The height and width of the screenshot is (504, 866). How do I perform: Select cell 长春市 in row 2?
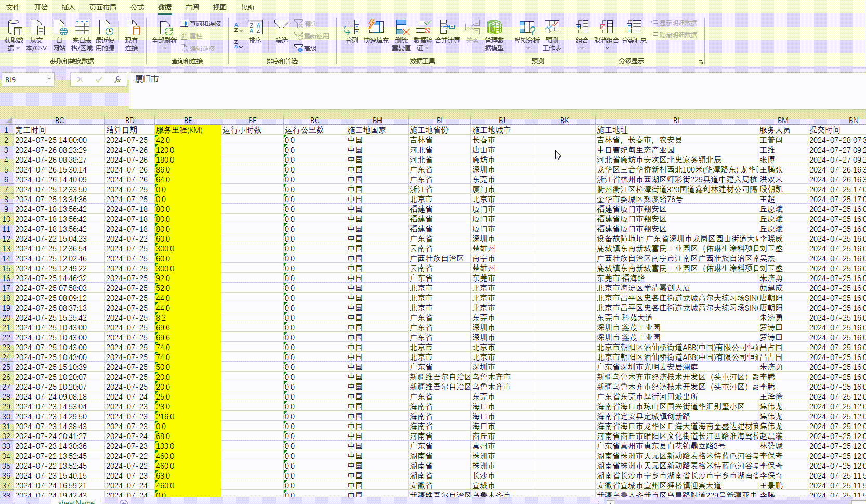[x=502, y=140]
